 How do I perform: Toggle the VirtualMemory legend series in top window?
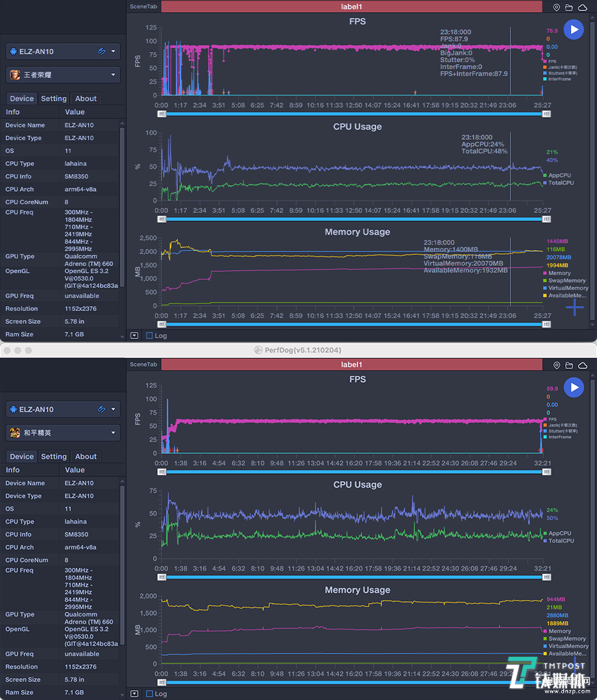click(566, 288)
